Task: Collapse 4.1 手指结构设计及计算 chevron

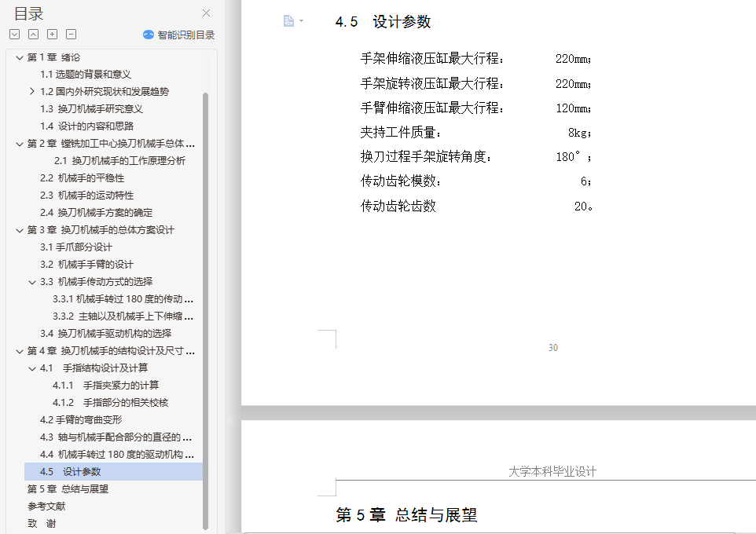Action: 31,368
